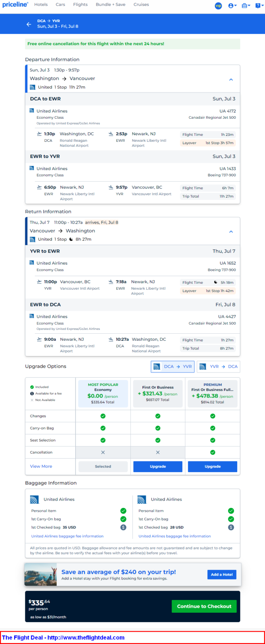Click the landing icon next to 10:27a
Screen dimensions: 265x644
tap(111, 339)
